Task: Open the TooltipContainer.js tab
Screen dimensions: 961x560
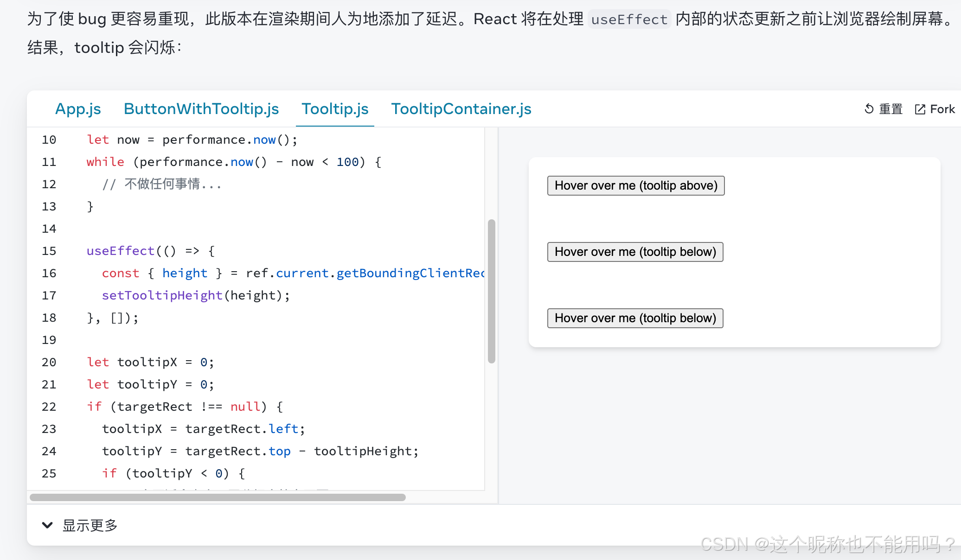Action: point(461,109)
